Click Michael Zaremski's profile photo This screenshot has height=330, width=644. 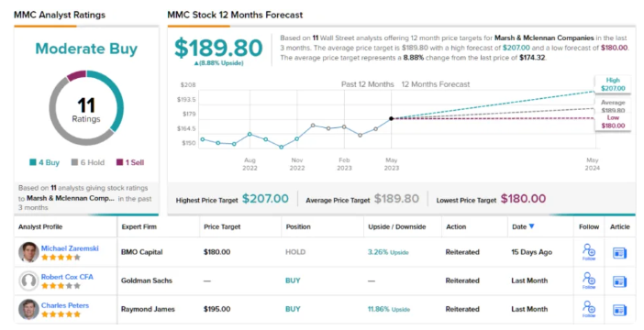pos(28,252)
